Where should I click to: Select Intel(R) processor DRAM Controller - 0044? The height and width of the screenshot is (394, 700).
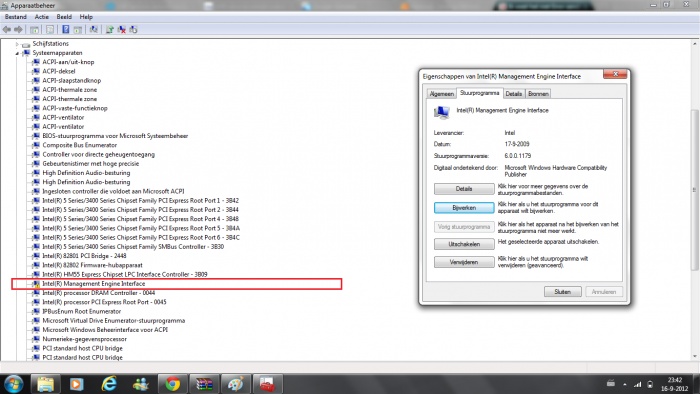(x=99, y=293)
